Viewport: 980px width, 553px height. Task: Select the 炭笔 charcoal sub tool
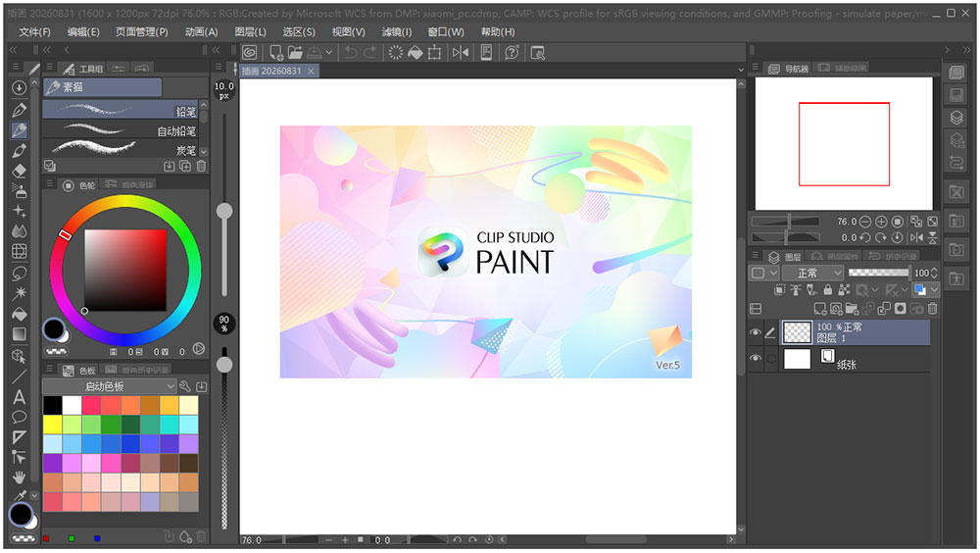coord(120,149)
